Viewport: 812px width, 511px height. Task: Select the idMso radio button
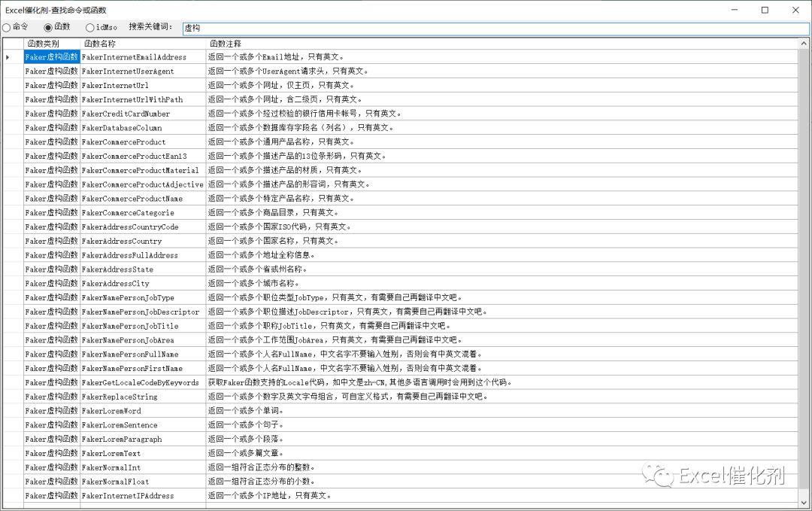90,27
